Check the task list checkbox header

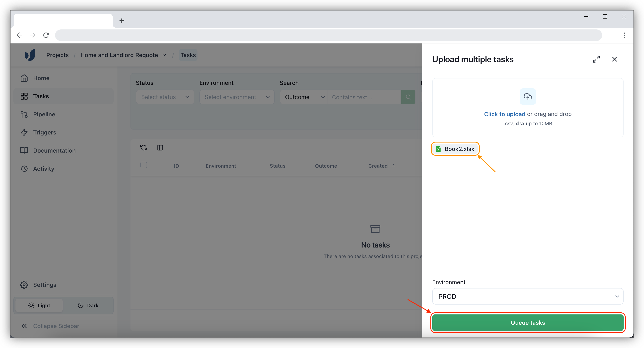click(144, 165)
